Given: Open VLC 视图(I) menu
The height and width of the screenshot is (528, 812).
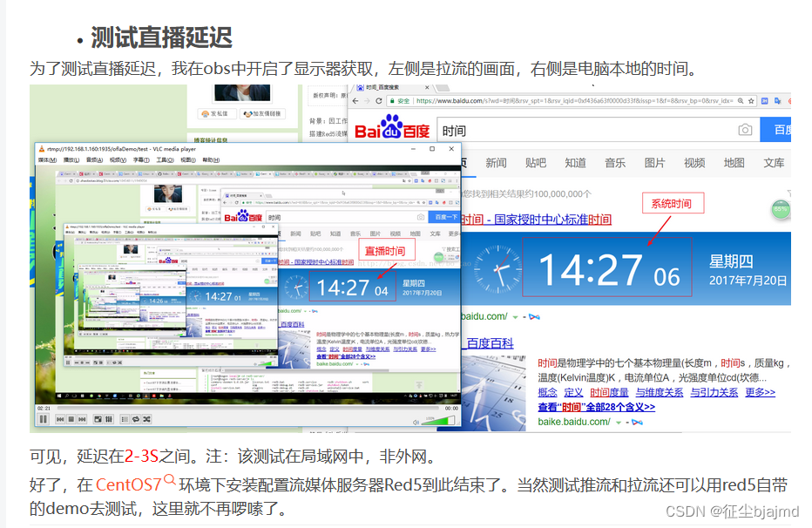Looking at the screenshot, I should (x=187, y=160).
